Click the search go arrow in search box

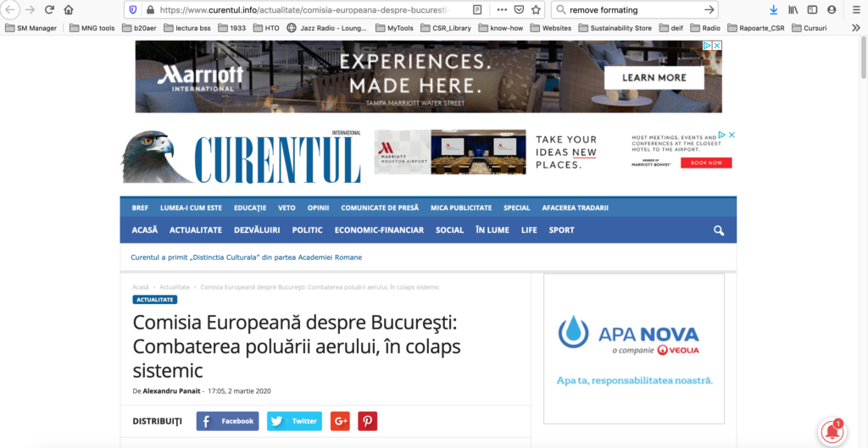[x=709, y=9]
